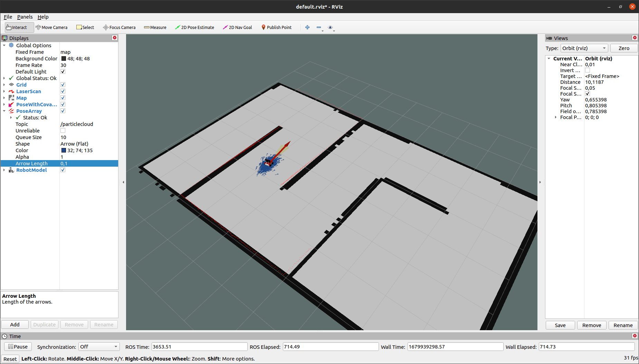Click the Map display icon
Screen dimensions: 639x364
[x=11, y=98]
